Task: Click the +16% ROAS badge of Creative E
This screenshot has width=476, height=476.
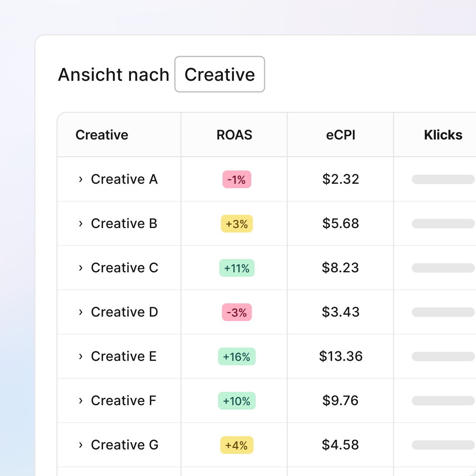Action: point(237,356)
